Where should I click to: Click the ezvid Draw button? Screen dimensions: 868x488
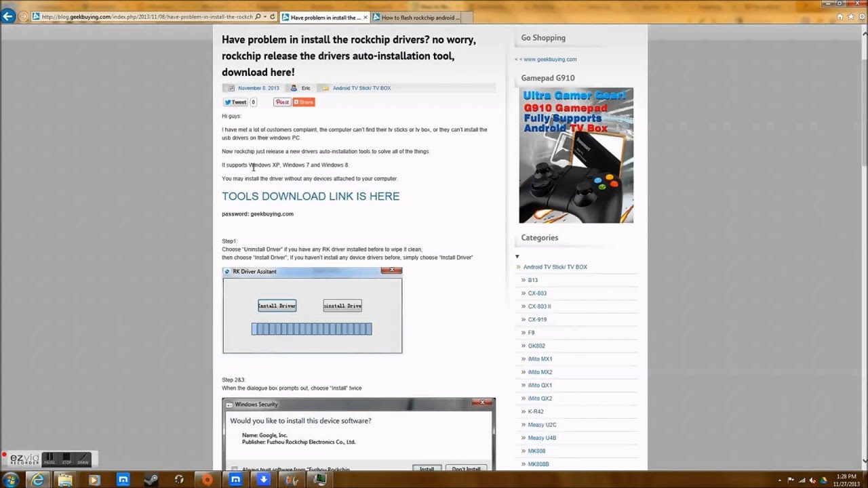click(83, 459)
